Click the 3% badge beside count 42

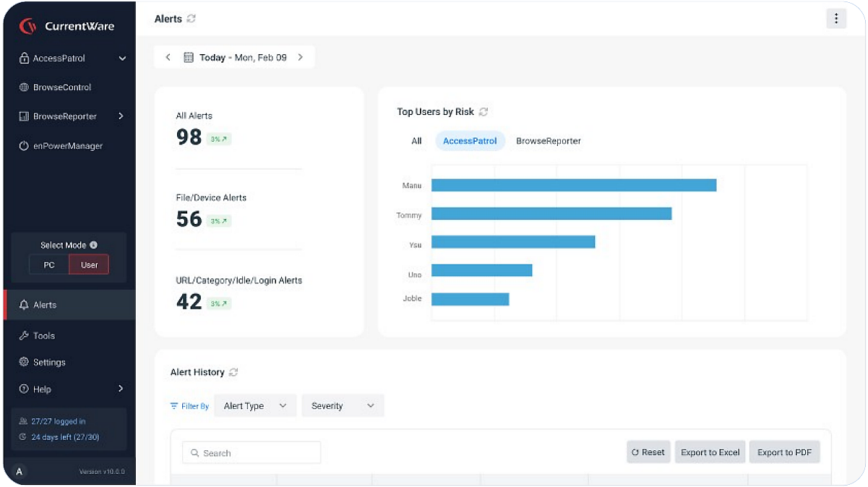point(219,304)
